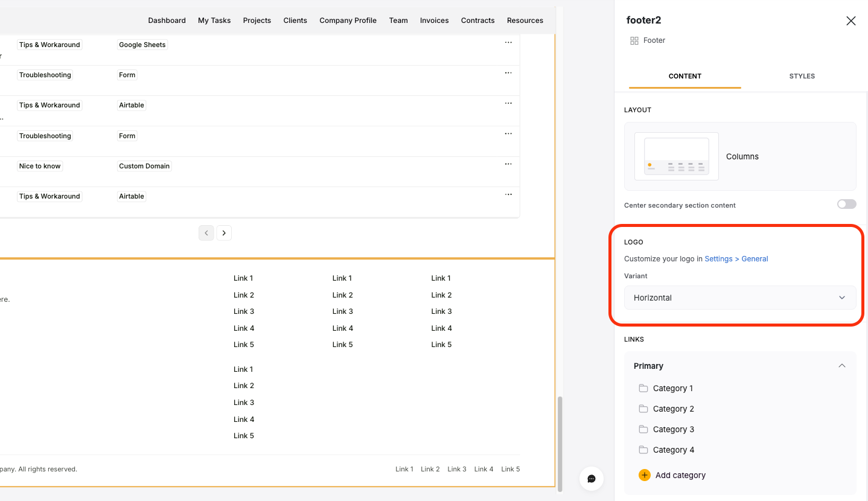Close the footer2 settings panel

coord(850,21)
